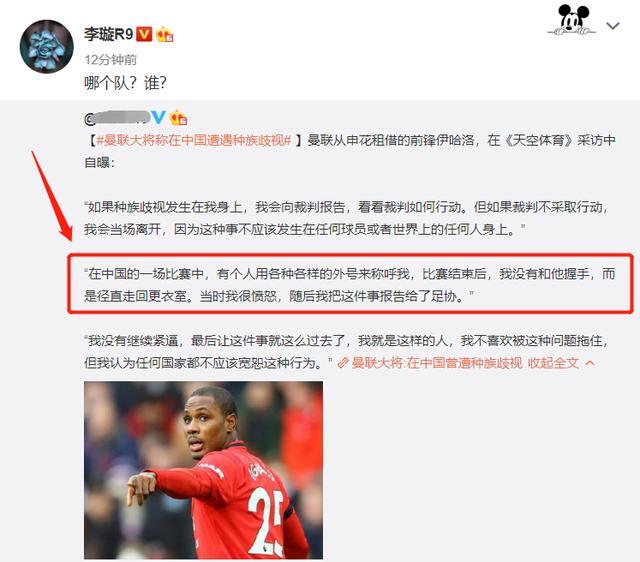The width and height of the screenshot is (640, 562).
Task: Click the crown membership badge next to 李璇R9
Action: [x=164, y=34]
